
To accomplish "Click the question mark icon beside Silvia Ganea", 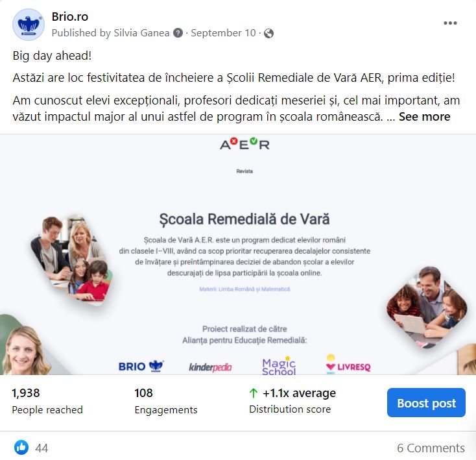I will tap(178, 33).
